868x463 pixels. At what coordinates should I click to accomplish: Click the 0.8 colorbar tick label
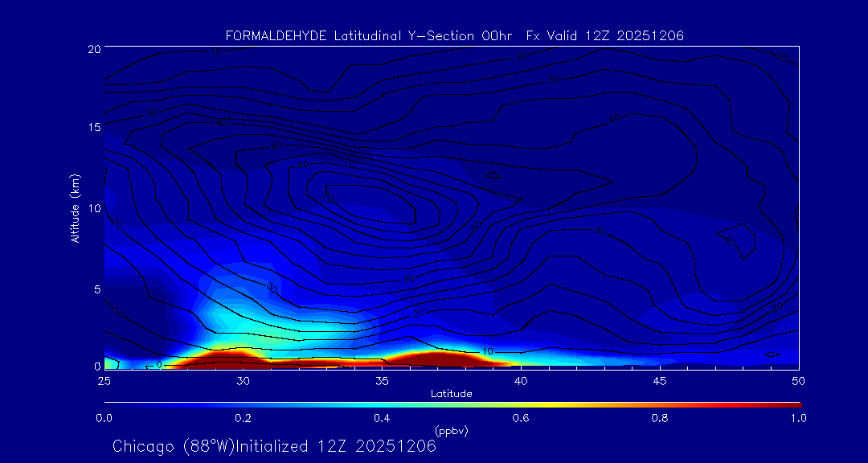tap(660, 418)
